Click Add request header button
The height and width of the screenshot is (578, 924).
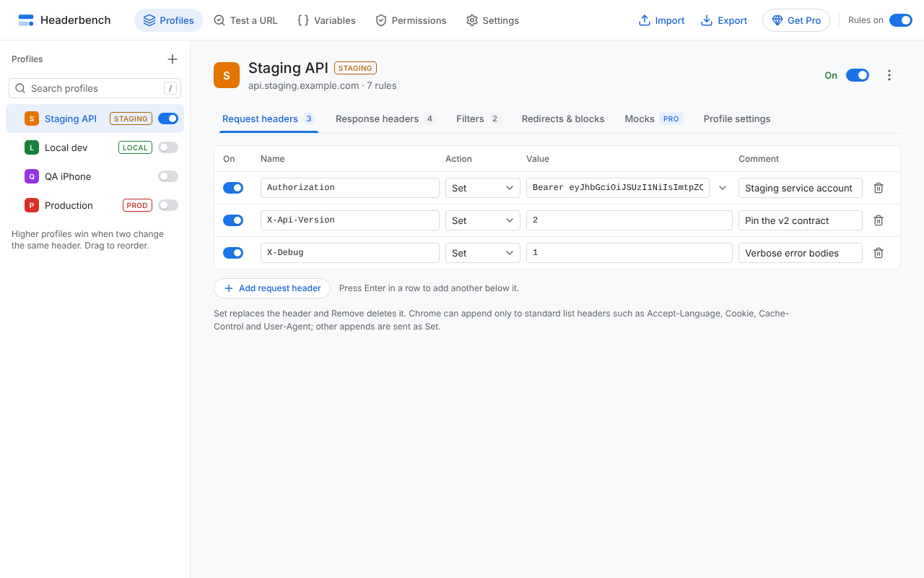pyautogui.click(x=272, y=288)
